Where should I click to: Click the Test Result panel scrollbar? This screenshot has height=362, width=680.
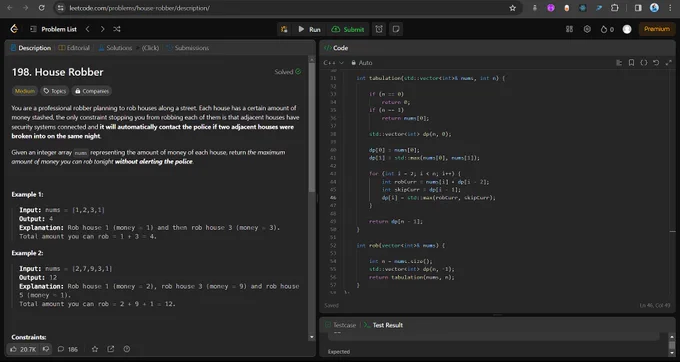[x=672, y=345]
